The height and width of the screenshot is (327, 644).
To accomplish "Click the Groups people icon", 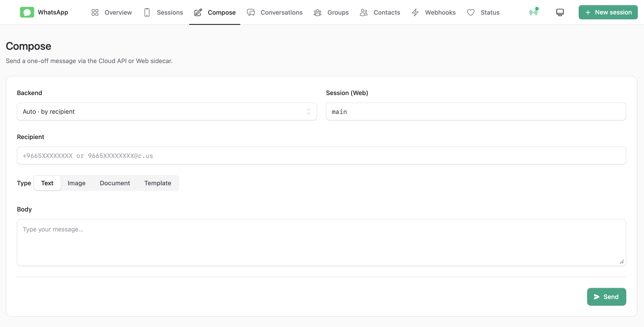I will pyautogui.click(x=318, y=12).
